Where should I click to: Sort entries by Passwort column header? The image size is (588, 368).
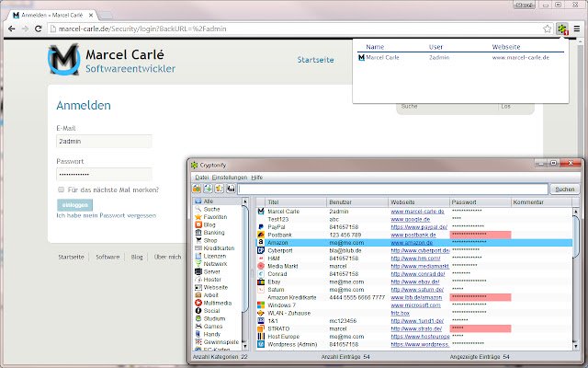click(x=481, y=202)
